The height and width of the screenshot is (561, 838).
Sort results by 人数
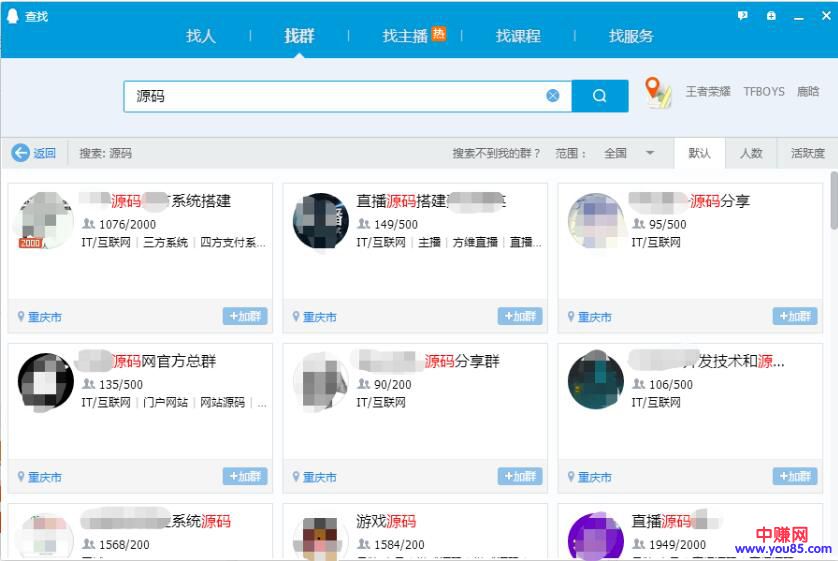(751, 153)
